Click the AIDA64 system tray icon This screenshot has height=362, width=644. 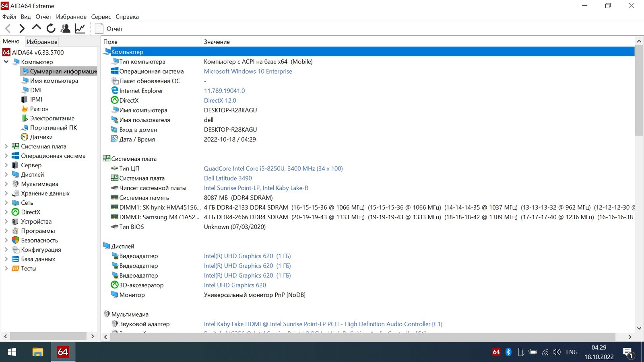pos(496,352)
